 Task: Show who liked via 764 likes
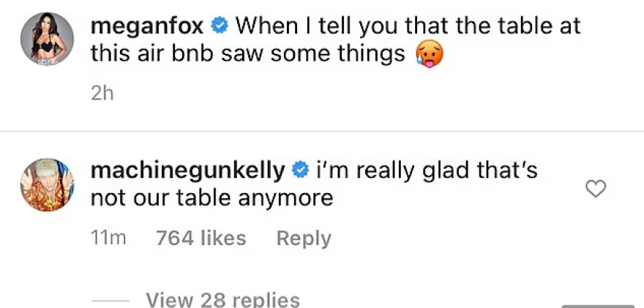(201, 238)
